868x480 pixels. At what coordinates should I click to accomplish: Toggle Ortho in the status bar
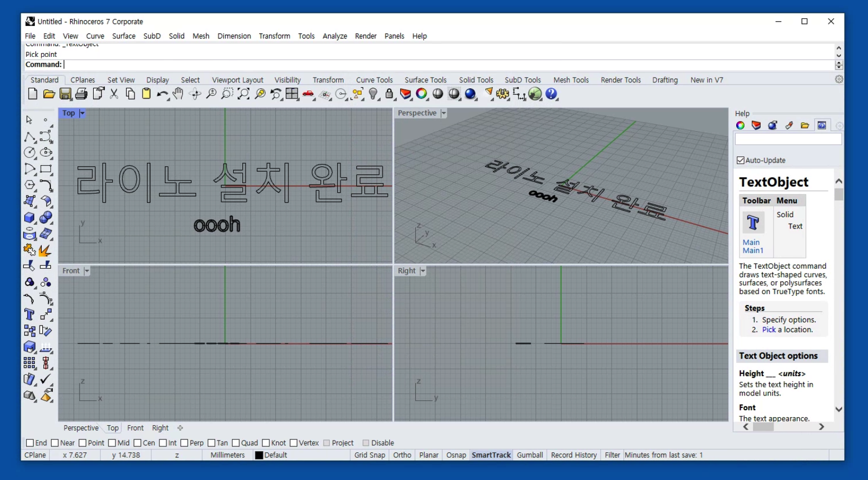click(402, 455)
